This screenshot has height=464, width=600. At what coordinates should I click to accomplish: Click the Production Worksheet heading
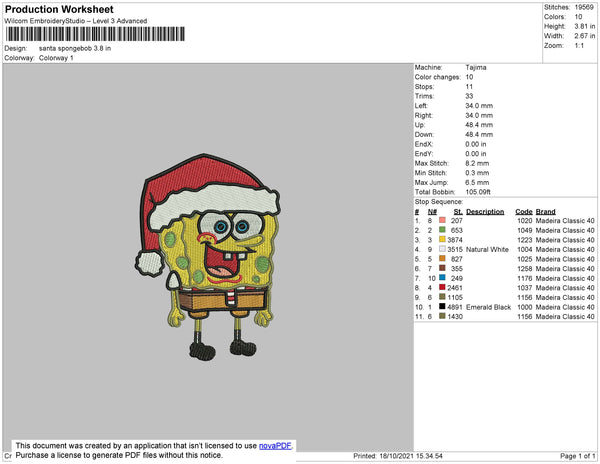point(59,10)
